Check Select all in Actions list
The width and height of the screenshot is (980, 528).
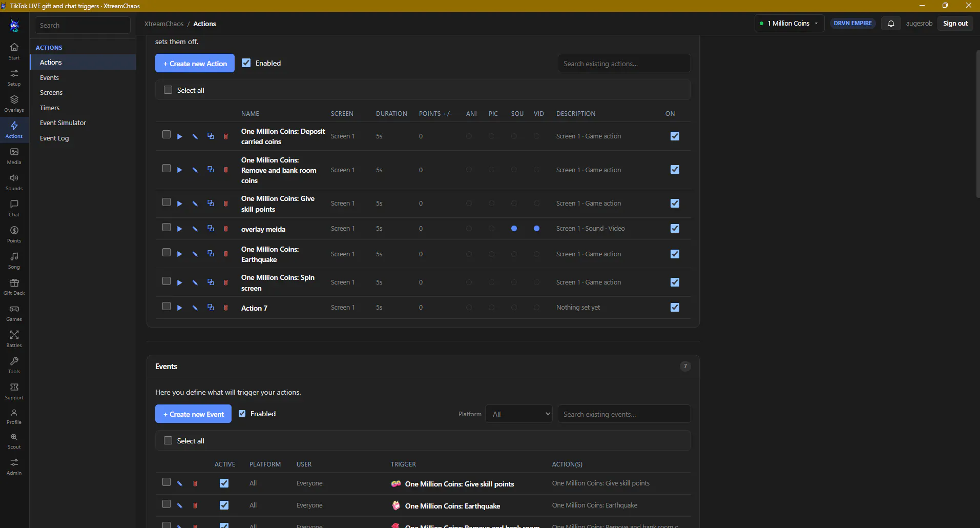click(168, 90)
